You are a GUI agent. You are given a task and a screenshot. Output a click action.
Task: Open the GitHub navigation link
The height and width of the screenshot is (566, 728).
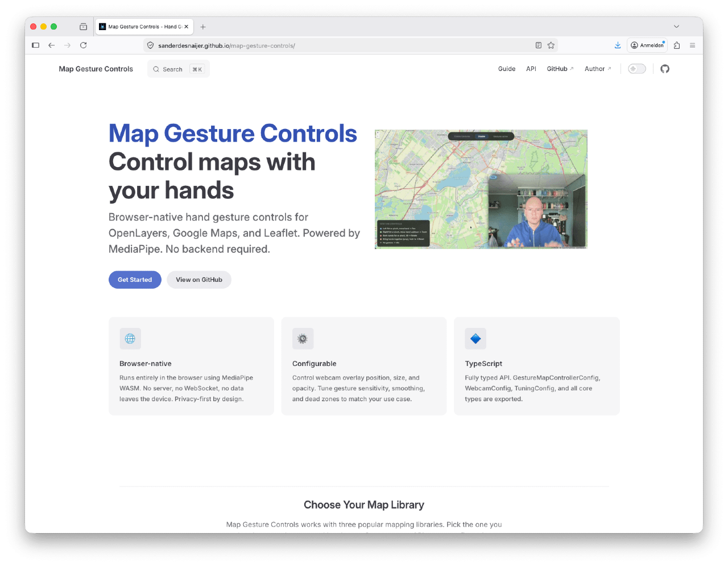(560, 69)
